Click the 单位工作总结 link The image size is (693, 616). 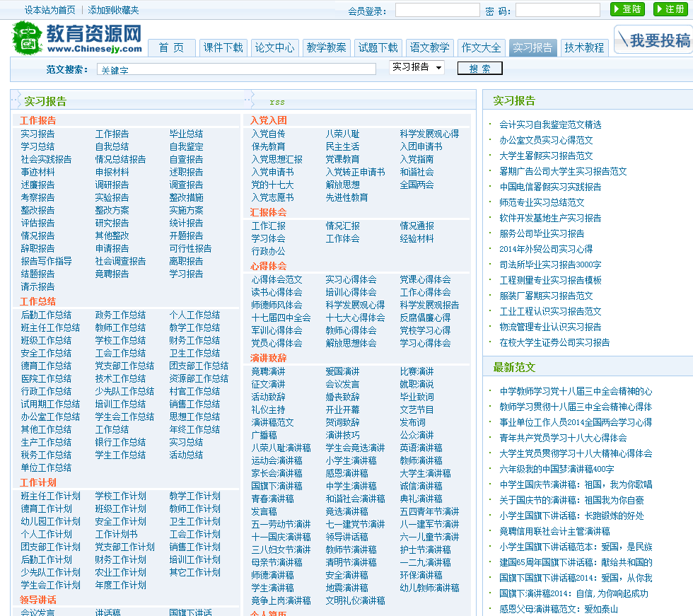(46, 468)
